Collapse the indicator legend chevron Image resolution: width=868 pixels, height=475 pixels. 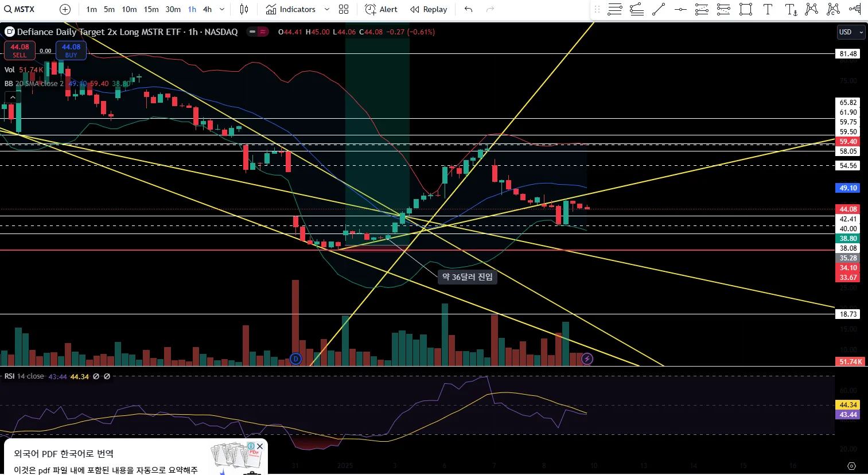pyautogui.click(x=13, y=98)
